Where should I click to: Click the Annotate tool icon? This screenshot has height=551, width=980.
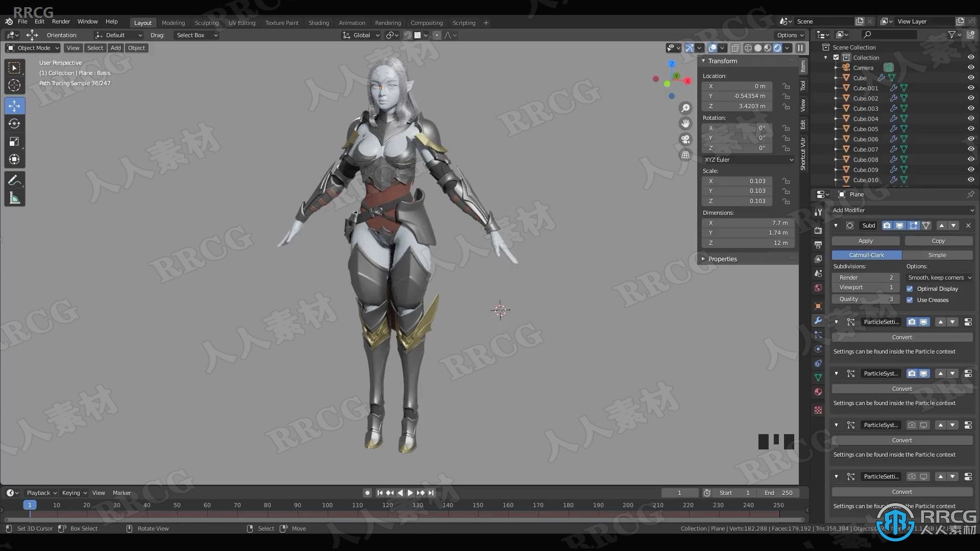[15, 180]
